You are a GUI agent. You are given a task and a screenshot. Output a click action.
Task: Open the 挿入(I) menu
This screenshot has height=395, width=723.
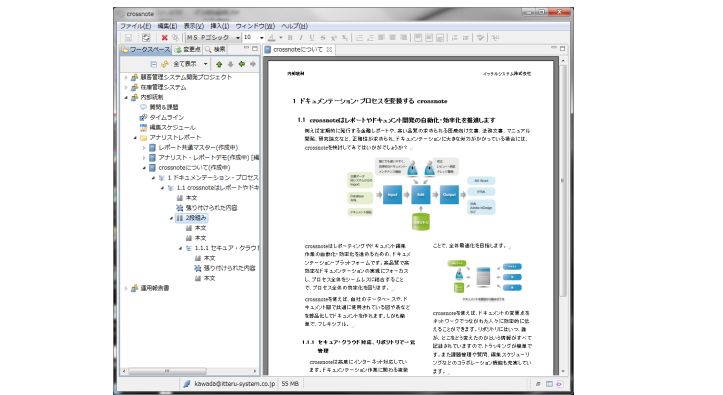click(219, 26)
